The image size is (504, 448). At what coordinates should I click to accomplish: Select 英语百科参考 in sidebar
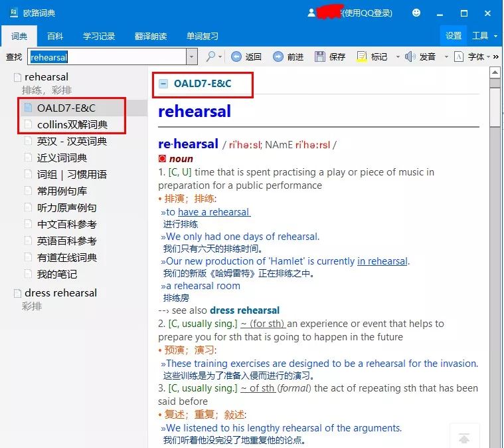[x=67, y=241]
